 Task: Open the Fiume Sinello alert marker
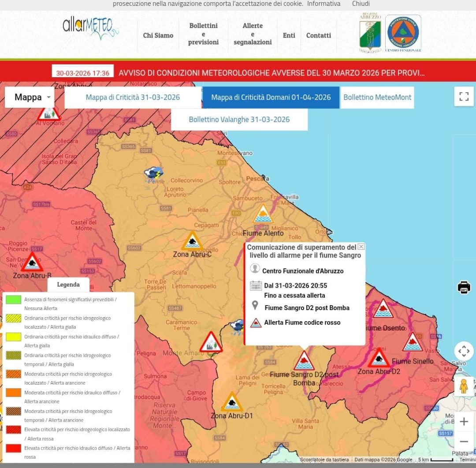coord(413,343)
